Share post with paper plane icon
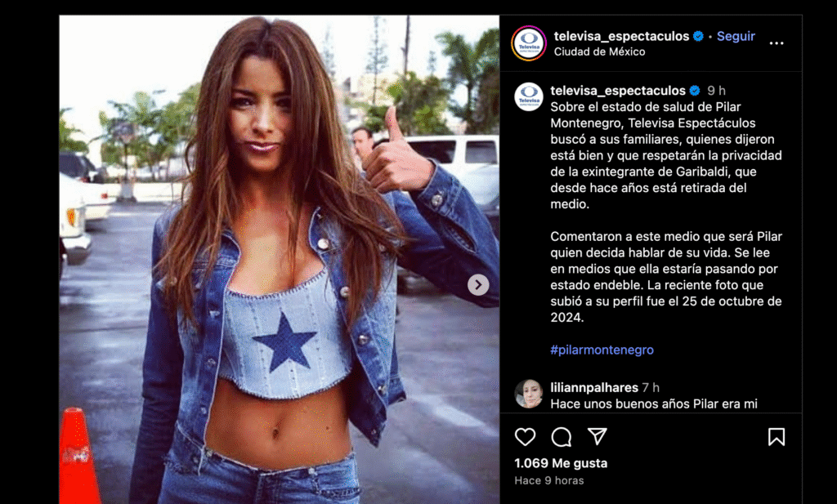This screenshot has width=837, height=504. 597,437
